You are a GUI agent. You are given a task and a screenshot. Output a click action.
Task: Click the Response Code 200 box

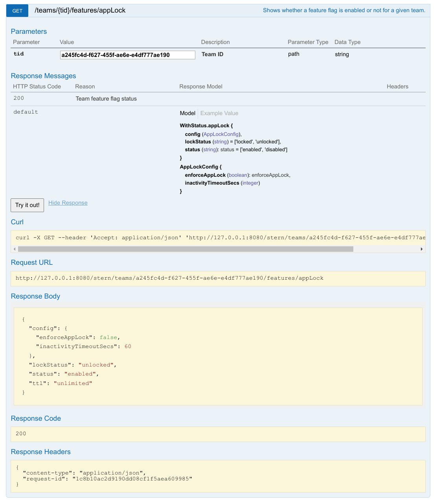218,434
